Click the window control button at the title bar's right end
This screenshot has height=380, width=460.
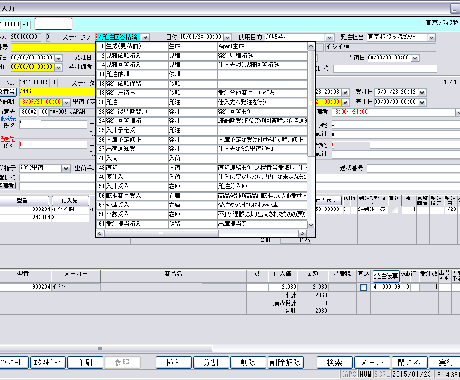pos(455,8)
